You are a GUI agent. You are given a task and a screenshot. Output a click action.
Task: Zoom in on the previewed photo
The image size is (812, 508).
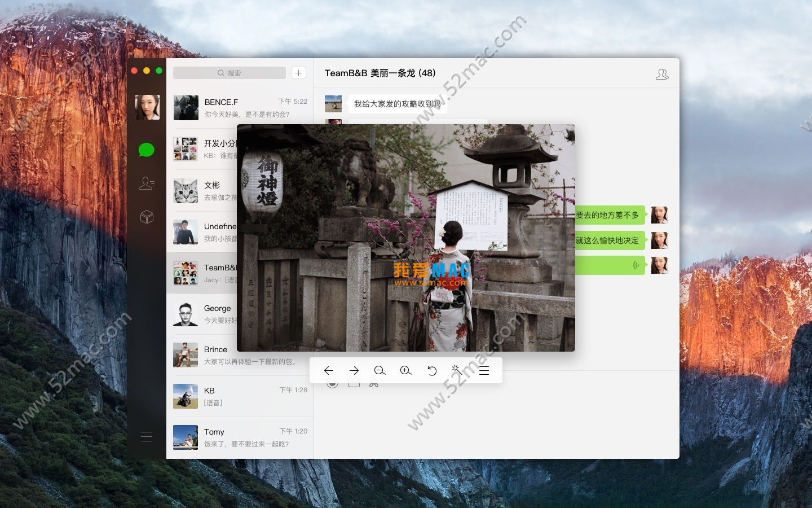click(x=405, y=370)
